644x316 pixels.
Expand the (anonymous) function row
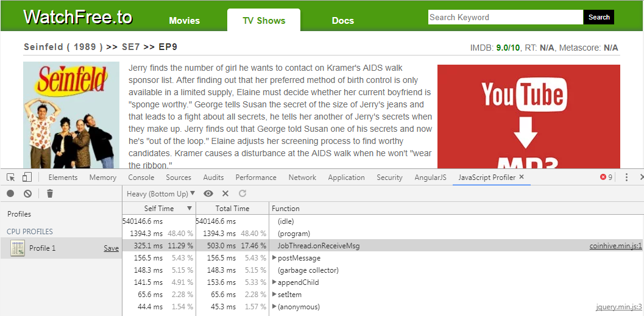(x=274, y=306)
